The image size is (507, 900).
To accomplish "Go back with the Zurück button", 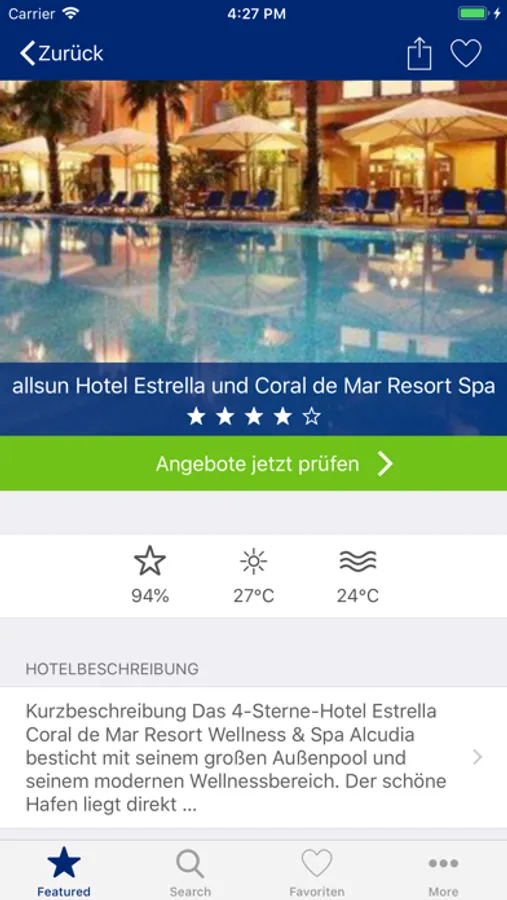I will [x=61, y=53].
